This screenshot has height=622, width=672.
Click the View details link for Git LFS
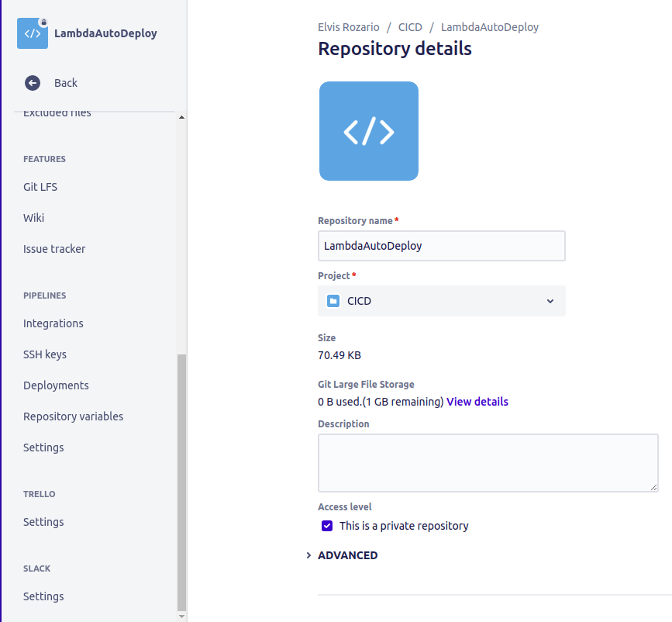477,402
